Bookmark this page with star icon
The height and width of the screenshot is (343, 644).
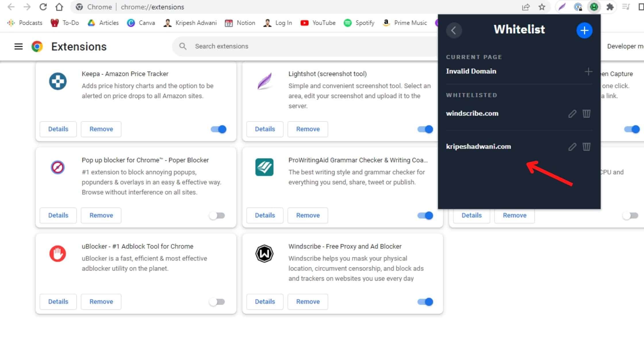542,7
